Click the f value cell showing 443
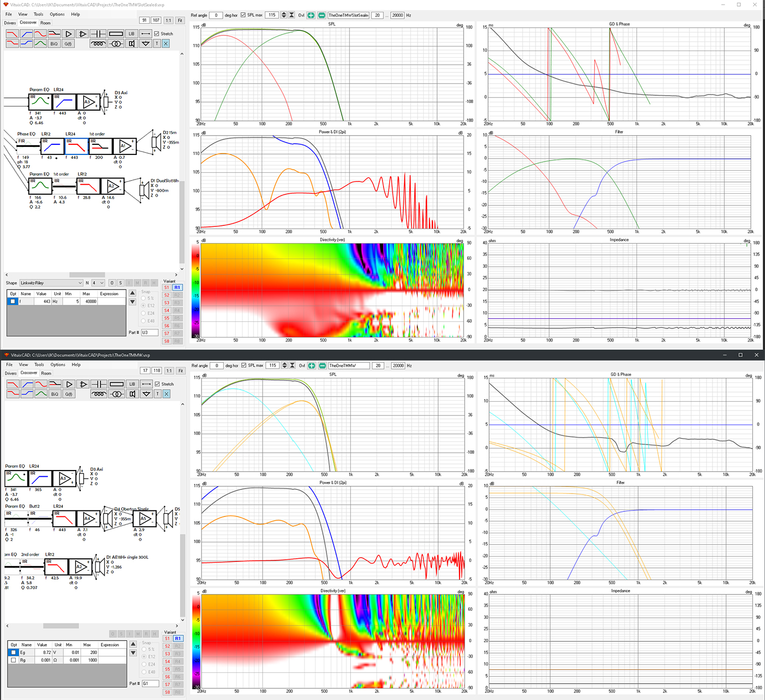 pyautogui.click(x=42, y=301)
